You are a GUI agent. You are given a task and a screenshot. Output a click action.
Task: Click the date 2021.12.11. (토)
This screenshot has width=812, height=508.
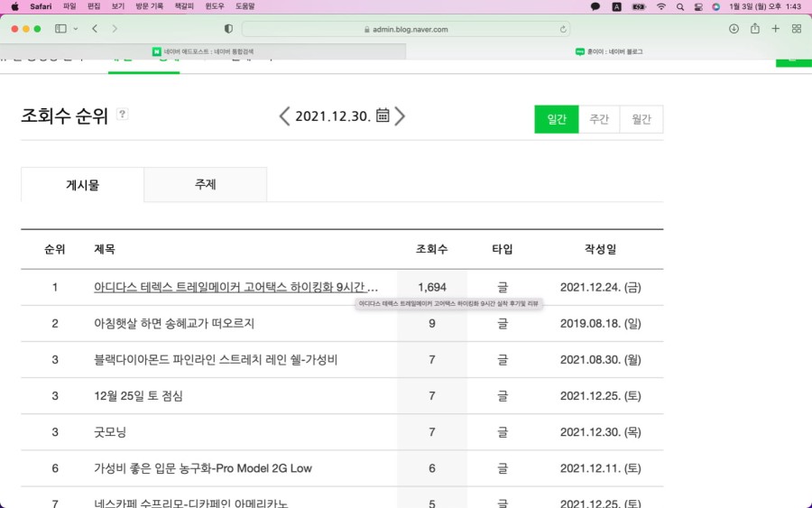pos(600,468)
